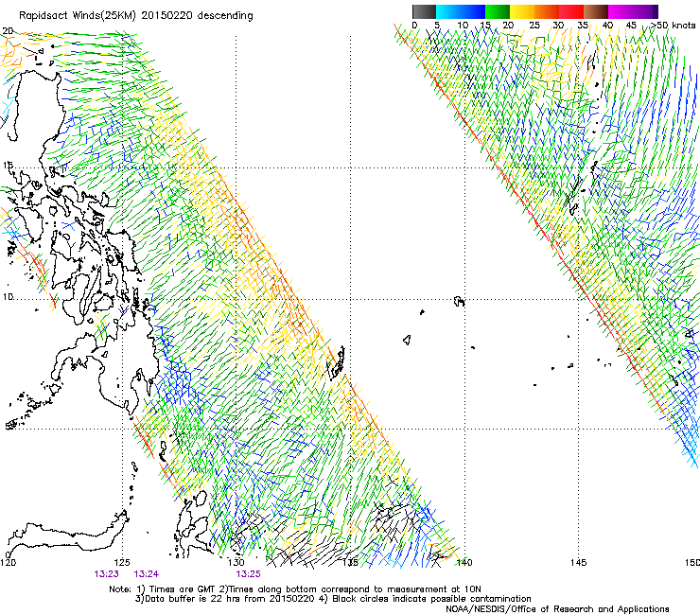Click the latitude label '10'

coord(8,297)
